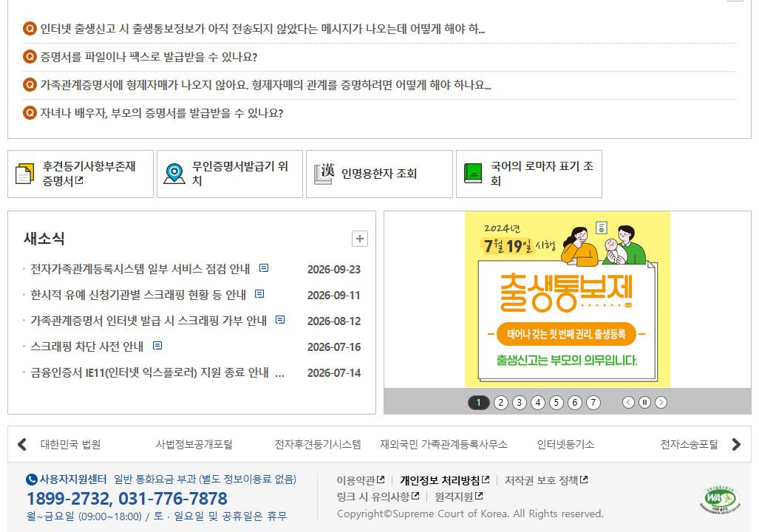The width and height of the screenshot is (759, 532).
Task: Select banner slide 2
Action: [x=501, y=403]
